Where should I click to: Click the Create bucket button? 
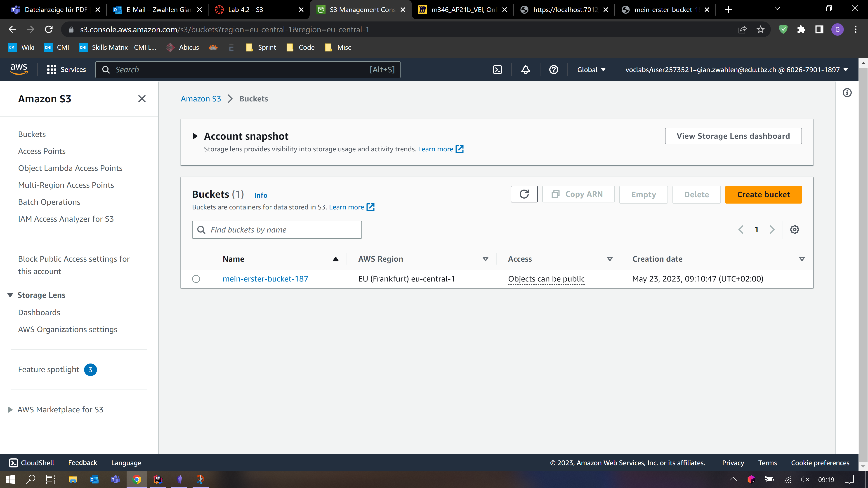[763, 195]
